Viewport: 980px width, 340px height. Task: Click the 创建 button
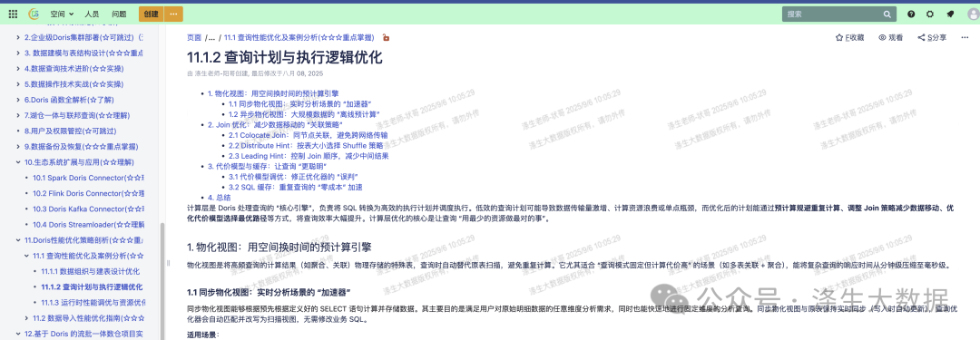coord(151,14)
